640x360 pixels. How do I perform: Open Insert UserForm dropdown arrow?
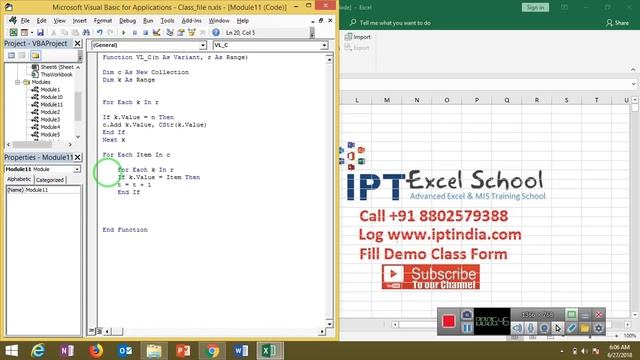31,32
